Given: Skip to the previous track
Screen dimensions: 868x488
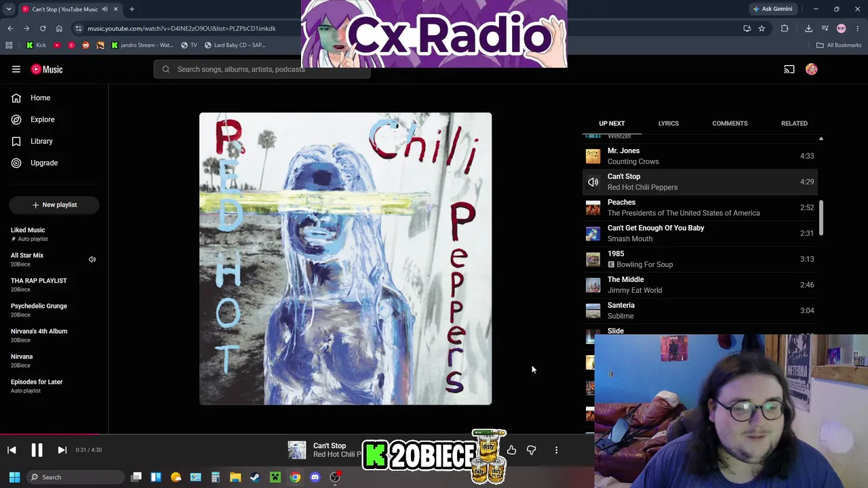Looking at the screenshot, I should [x=12, y=450].
